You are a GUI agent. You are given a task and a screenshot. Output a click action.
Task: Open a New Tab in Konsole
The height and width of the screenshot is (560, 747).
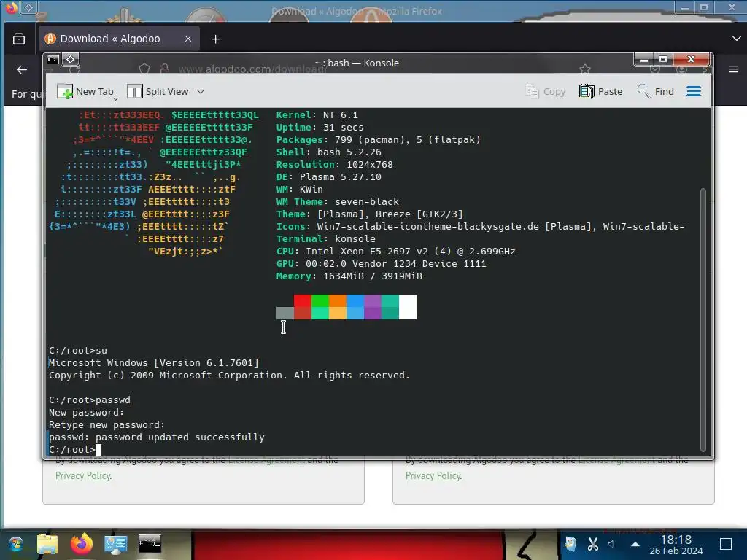(x=85, y=91)
